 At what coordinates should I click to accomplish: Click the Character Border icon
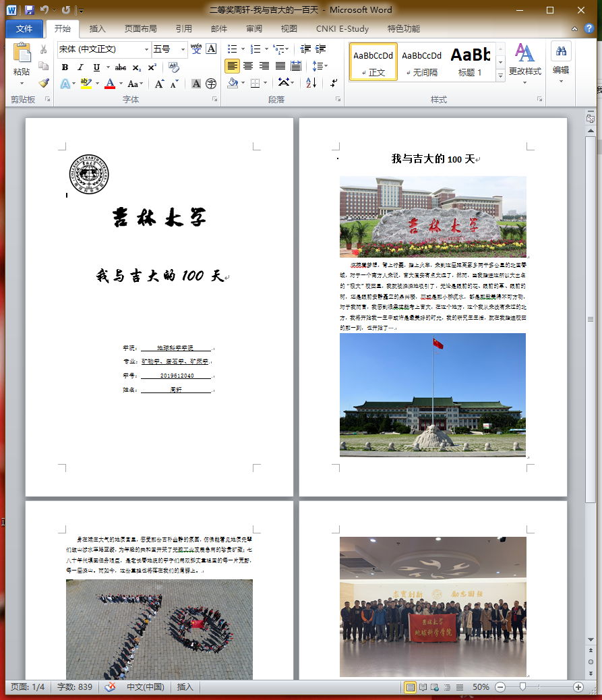[x=211, y=49]
